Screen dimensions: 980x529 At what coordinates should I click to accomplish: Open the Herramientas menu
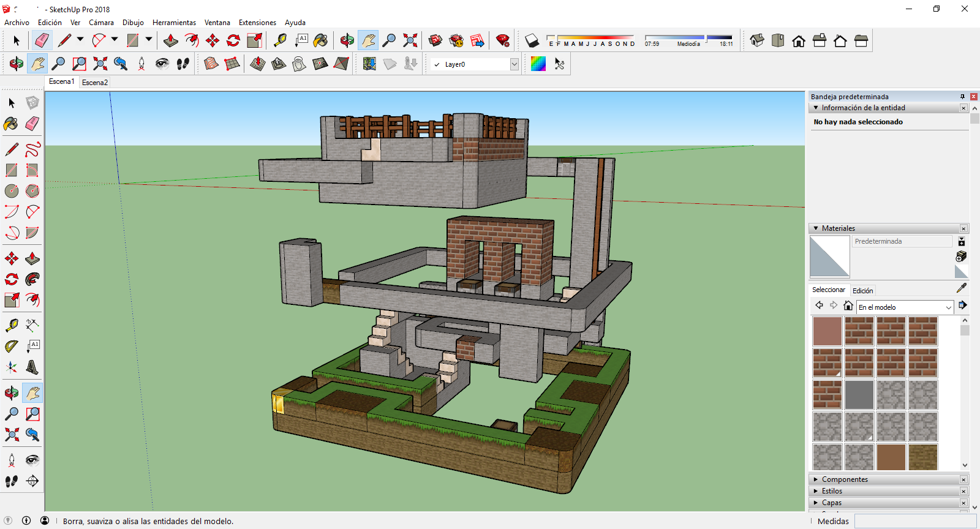(x=174, y=23)
